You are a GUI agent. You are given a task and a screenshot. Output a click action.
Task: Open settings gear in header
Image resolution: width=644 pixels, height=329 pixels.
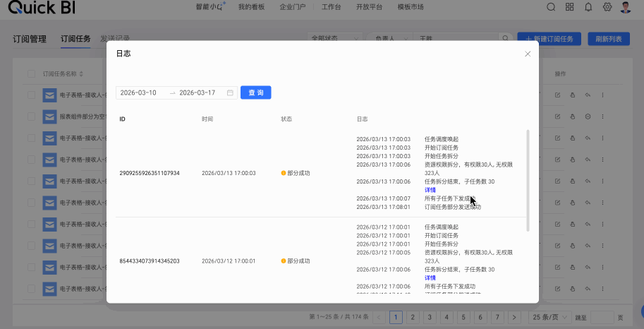point(607,7)
